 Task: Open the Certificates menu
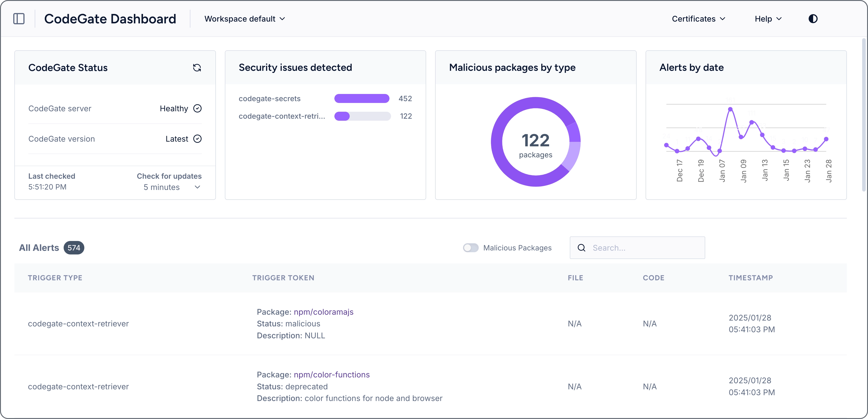pyautogui.click(x=698, y=19)
